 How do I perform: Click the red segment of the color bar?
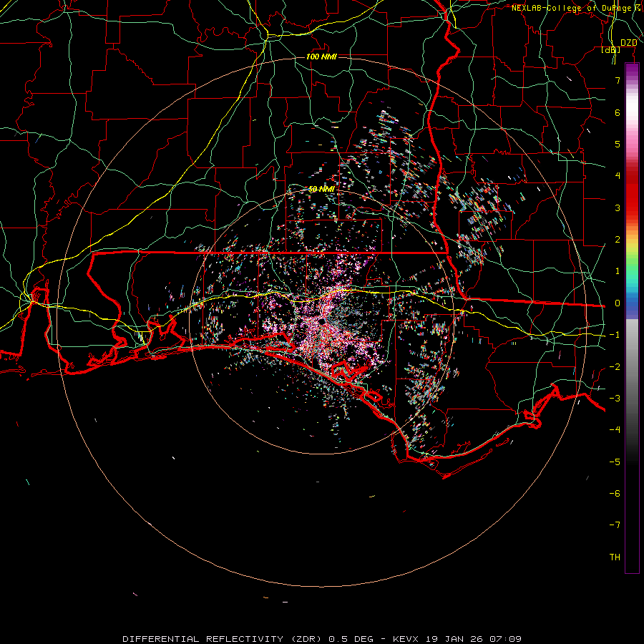pos(632,193)
